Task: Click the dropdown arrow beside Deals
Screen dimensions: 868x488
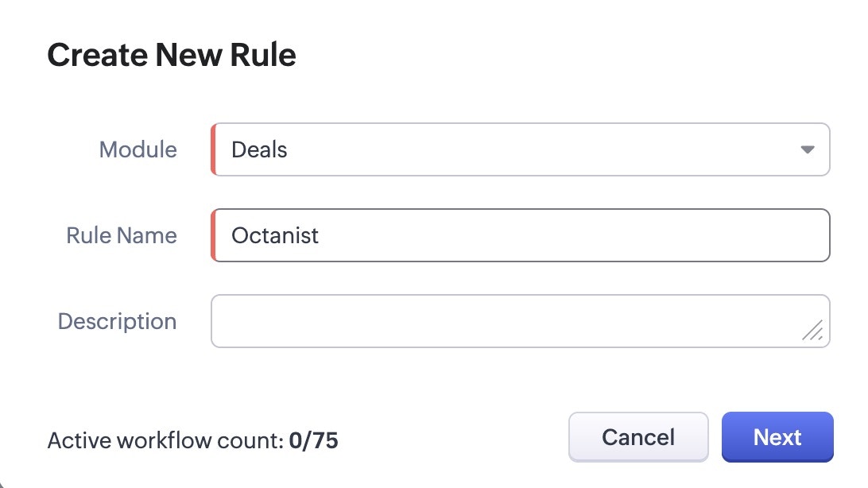Action: (x=808, y=149)
